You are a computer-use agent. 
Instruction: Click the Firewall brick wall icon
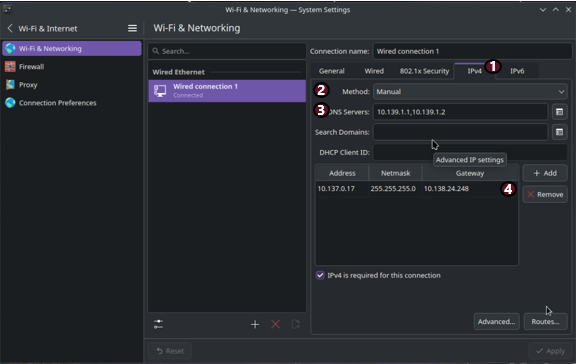click(x=10, y=66)
